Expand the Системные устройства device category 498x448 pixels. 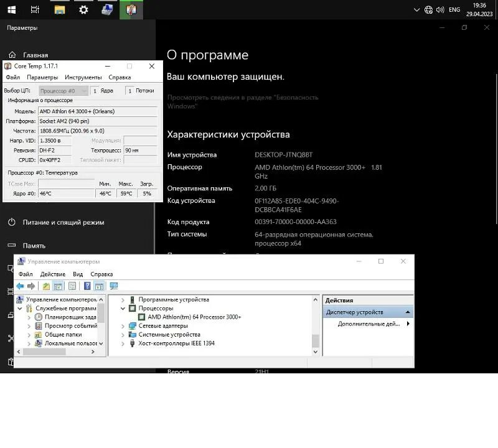tap(123, 335)
